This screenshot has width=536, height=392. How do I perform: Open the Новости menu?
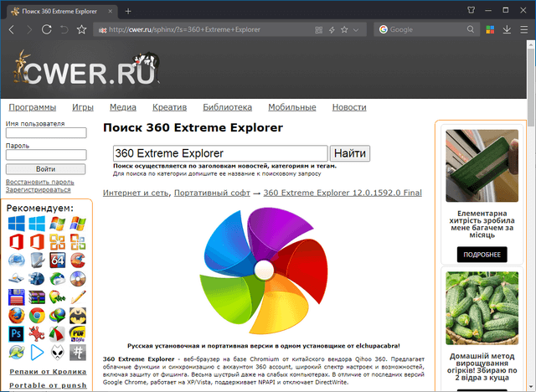click(x=349, y=107)
